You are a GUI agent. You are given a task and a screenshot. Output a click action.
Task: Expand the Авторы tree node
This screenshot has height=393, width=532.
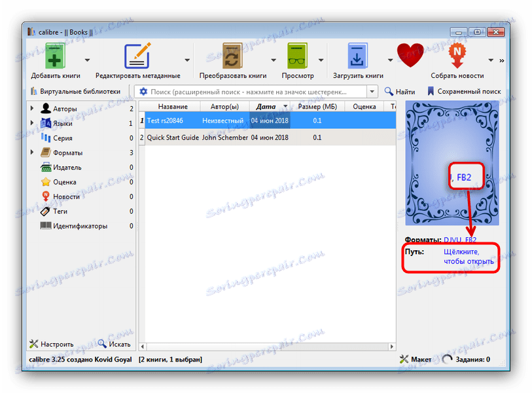[32, 108]
